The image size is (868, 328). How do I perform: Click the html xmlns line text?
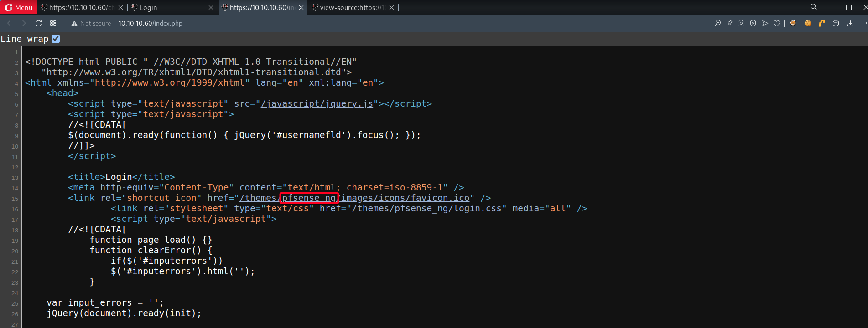point(204,83)
